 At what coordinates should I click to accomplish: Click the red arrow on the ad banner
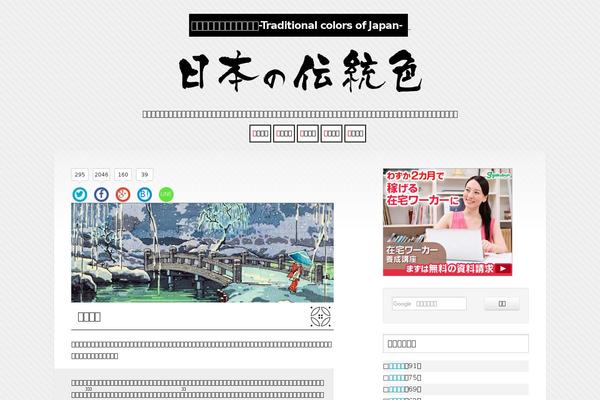coord(503,269)
